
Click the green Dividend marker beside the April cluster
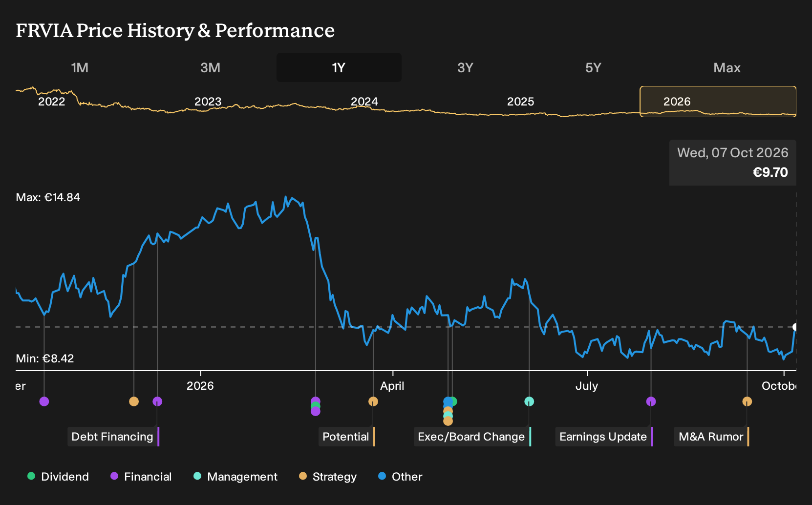click(x=454, y=401)
